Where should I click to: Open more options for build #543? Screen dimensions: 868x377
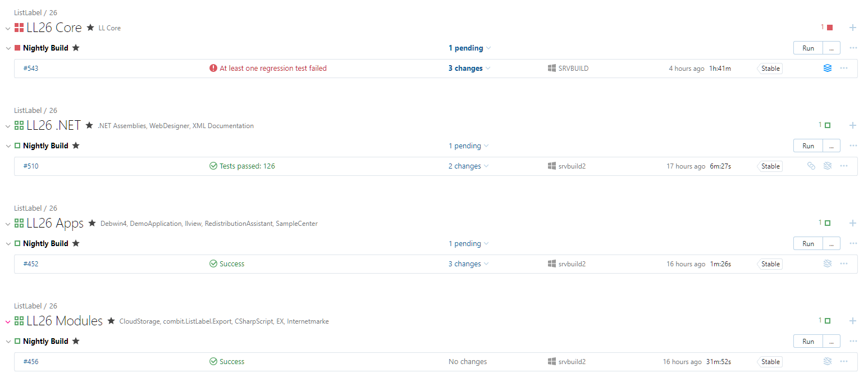click(x=844, y=69)
